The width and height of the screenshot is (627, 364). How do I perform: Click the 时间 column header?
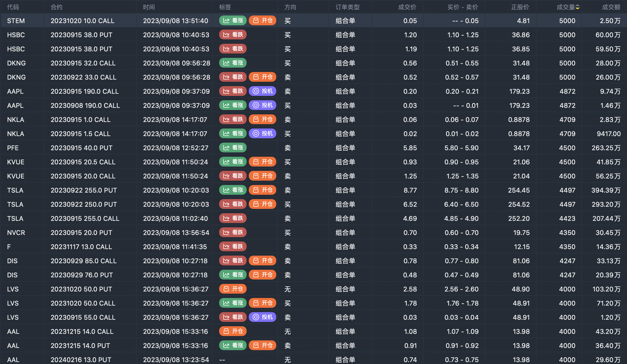[x=149, y=7]
